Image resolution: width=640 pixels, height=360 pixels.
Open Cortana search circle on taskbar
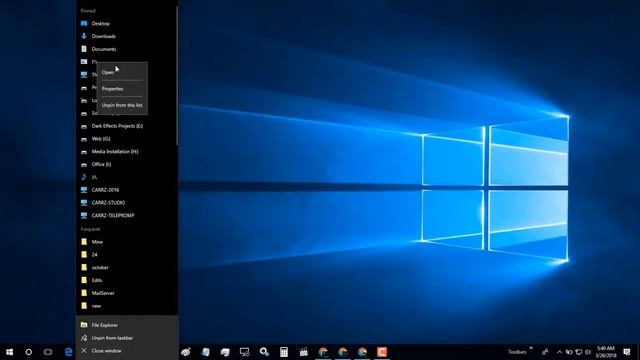tap(29, 351)
